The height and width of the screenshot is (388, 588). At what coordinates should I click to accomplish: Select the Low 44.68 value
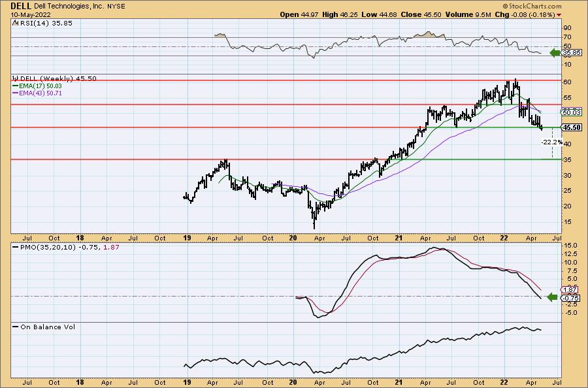(x=379, y=14)
